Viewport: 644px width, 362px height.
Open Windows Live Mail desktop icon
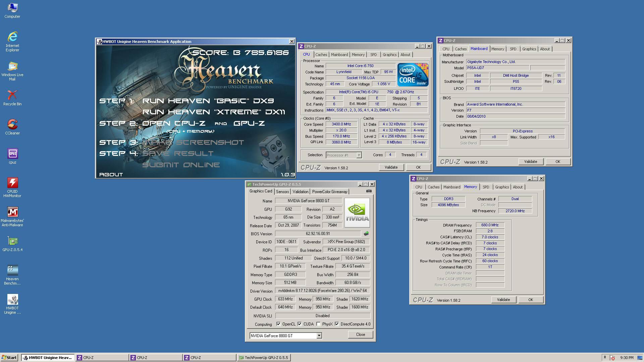(12, 71)
